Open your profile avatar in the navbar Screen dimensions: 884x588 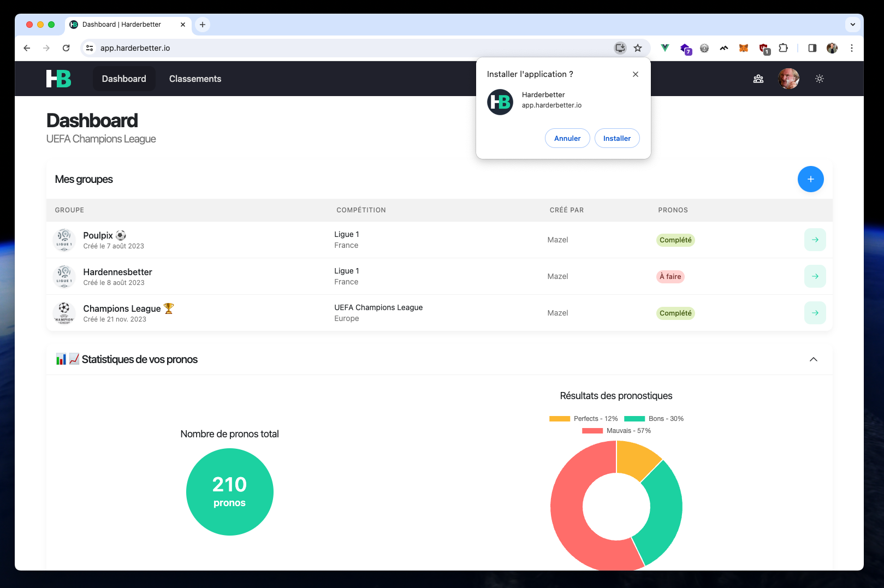(x=788, y=79)
